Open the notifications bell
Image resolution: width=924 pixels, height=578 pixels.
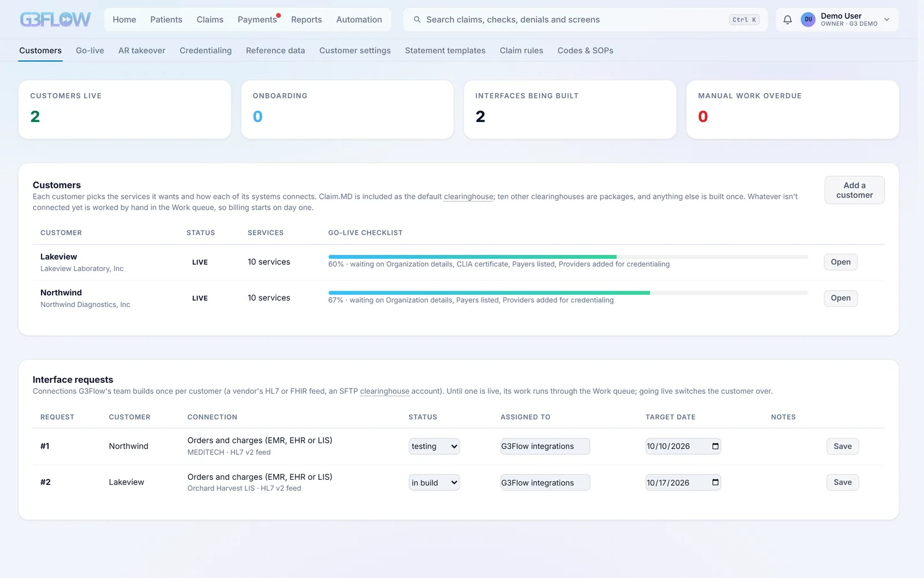tap(787, 20)
